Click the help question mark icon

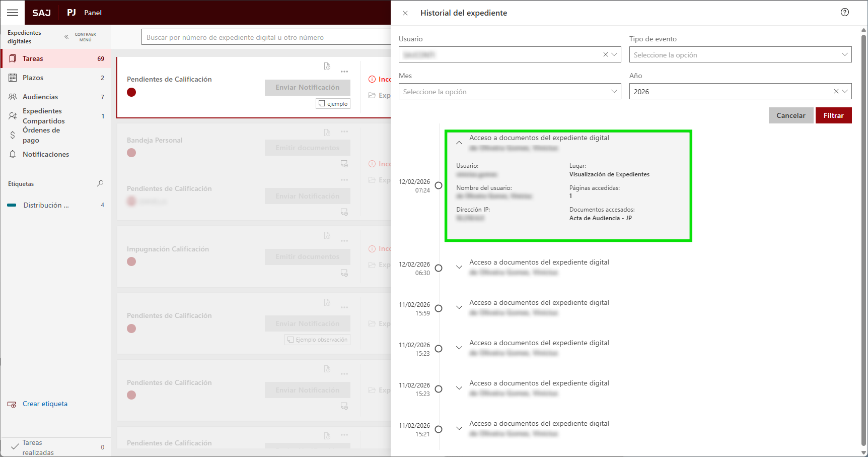(x=844, y=13)
